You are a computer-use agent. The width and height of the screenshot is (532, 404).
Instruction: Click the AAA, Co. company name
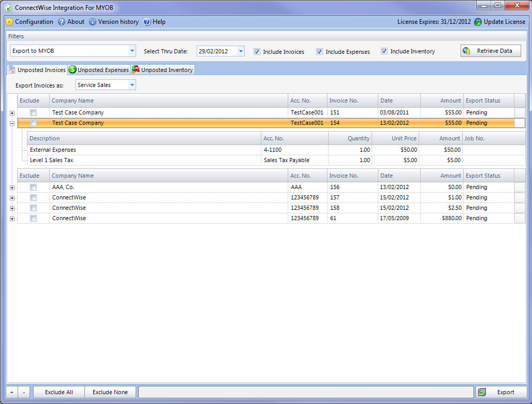(x=63, y=187)
